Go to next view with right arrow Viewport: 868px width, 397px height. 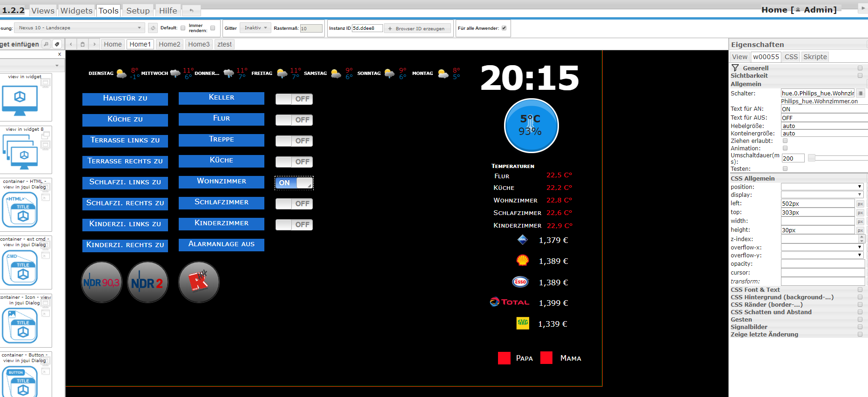tap(94, 44)
